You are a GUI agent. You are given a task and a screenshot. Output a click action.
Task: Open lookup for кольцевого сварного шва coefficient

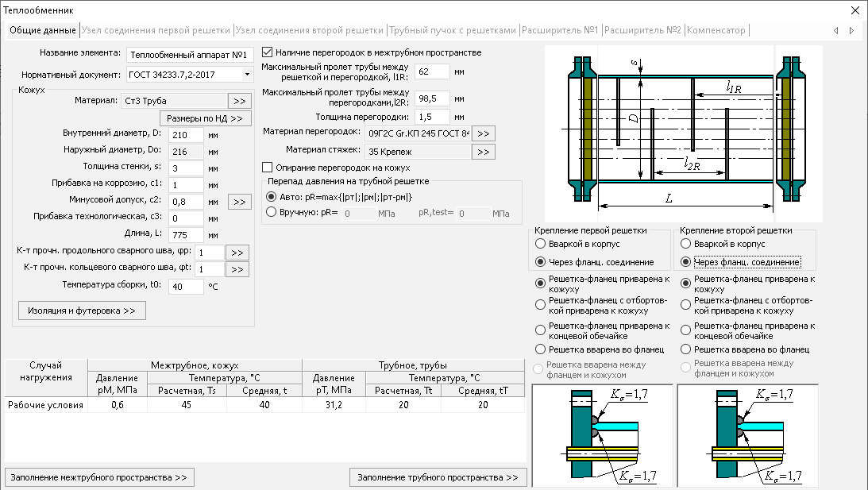point(237,269)
